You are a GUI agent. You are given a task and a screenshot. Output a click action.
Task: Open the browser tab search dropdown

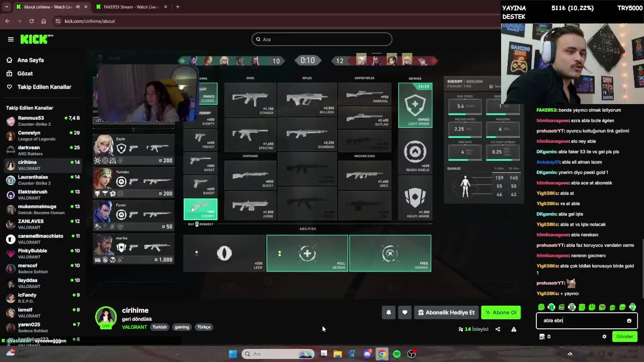coord(7,7)
